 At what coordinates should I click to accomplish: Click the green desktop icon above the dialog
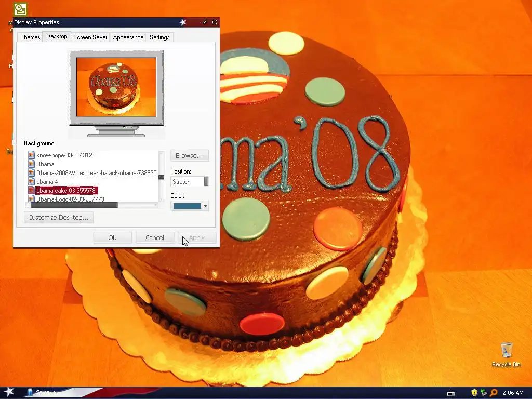[20, 9]
